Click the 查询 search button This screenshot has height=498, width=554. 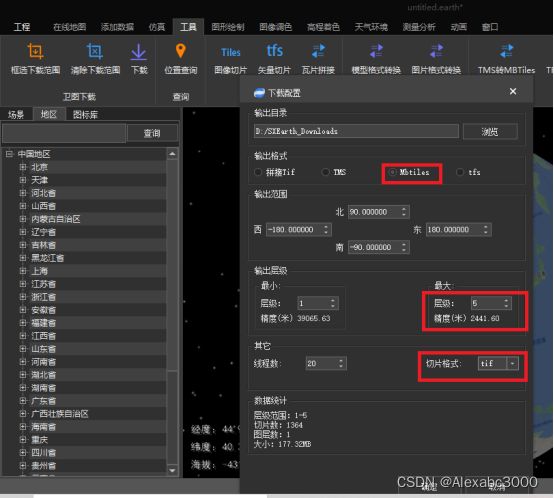[x=152, y=133]
